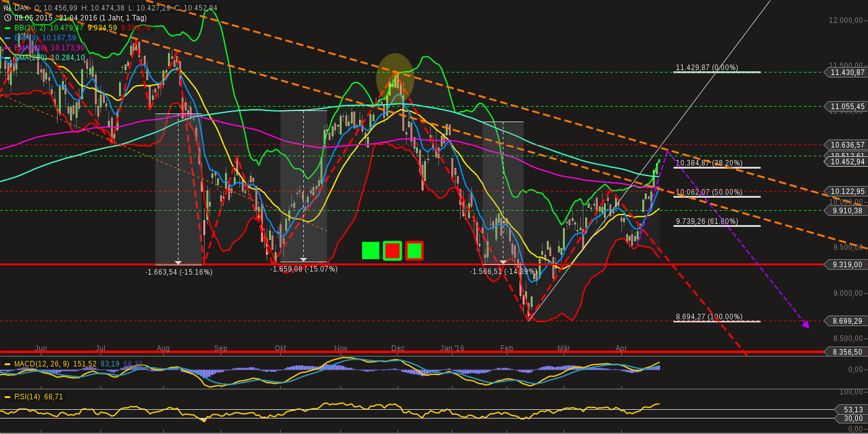Select the 'Dez' month label on the timeline
Viewport: 868px width, 434px height.
point(398,348)
